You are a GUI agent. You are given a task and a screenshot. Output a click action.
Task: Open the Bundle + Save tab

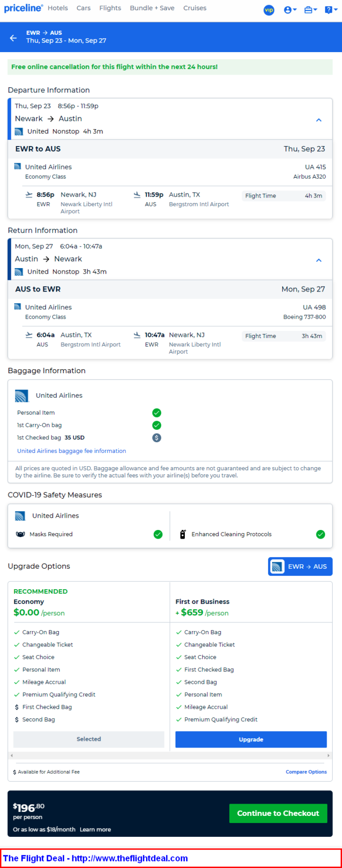coord(152,8)
